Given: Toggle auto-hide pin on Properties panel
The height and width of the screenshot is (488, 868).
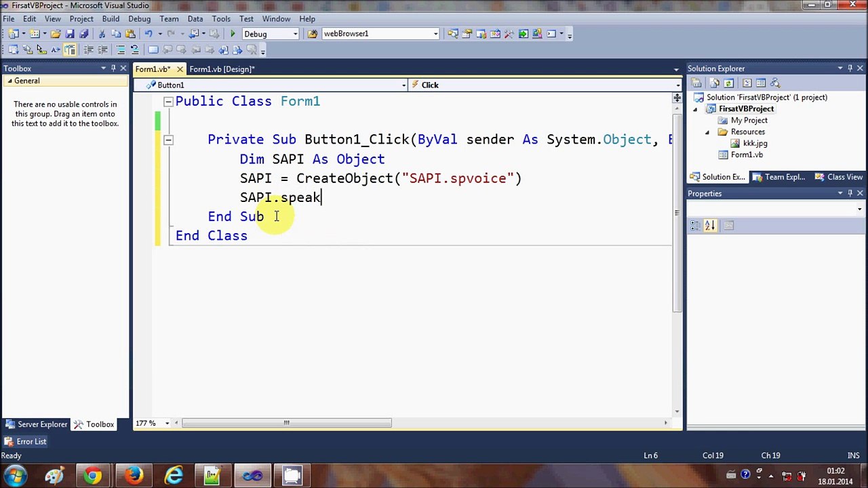Looking at the screenshot, I should click(850, 193).
